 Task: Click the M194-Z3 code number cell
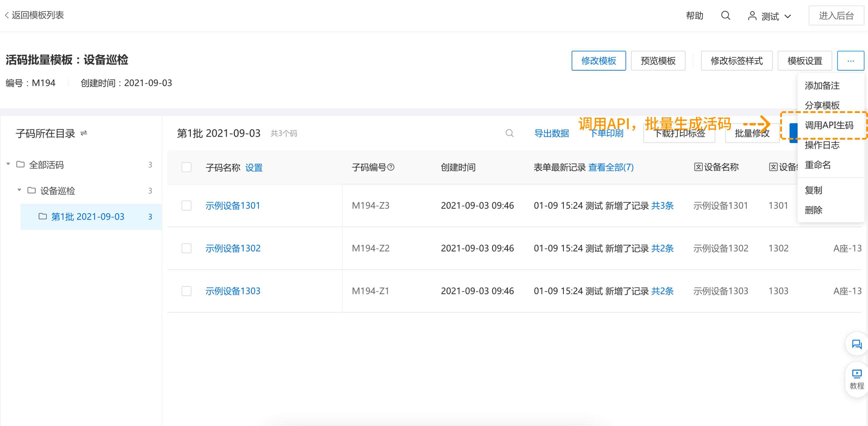(x=370, y=206)
